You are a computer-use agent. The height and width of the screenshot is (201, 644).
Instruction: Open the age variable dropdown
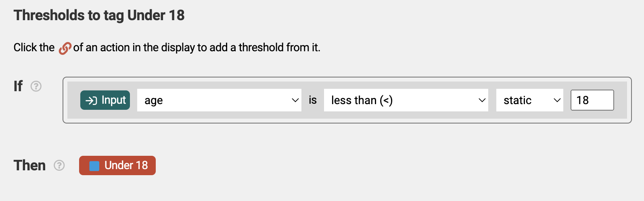(x=219, y=100)
